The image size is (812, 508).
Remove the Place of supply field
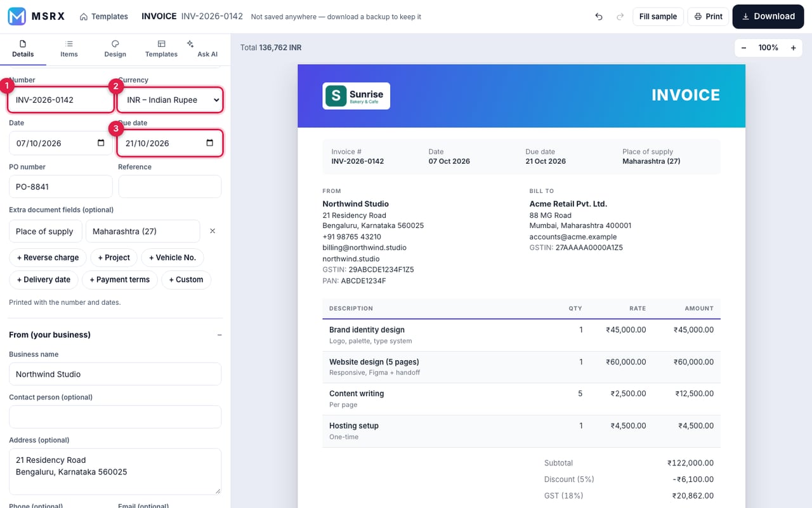(213, 231)
